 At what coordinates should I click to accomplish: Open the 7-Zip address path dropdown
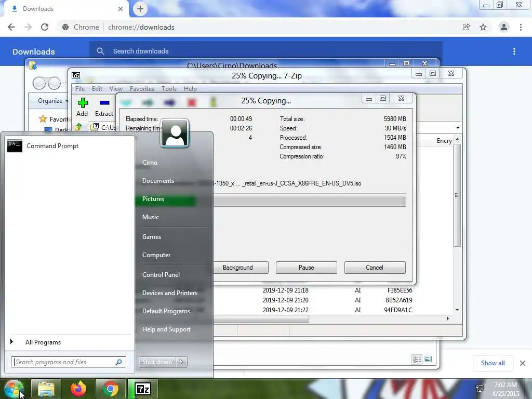[458, 128]
